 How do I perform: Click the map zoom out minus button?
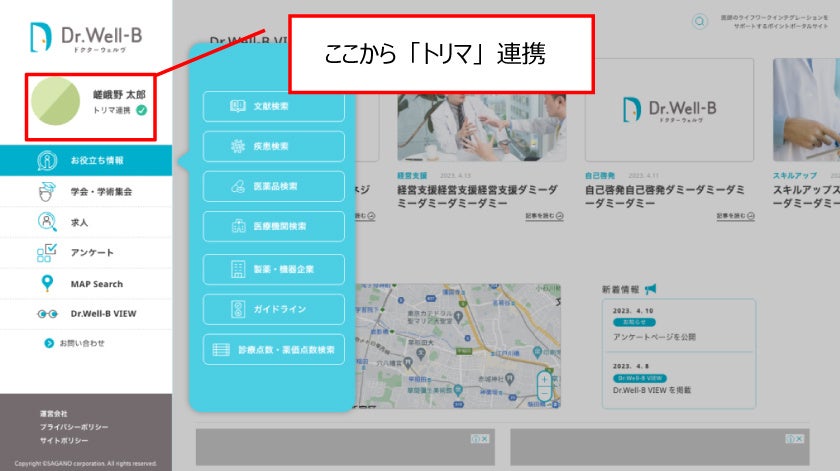coord(544,394)
